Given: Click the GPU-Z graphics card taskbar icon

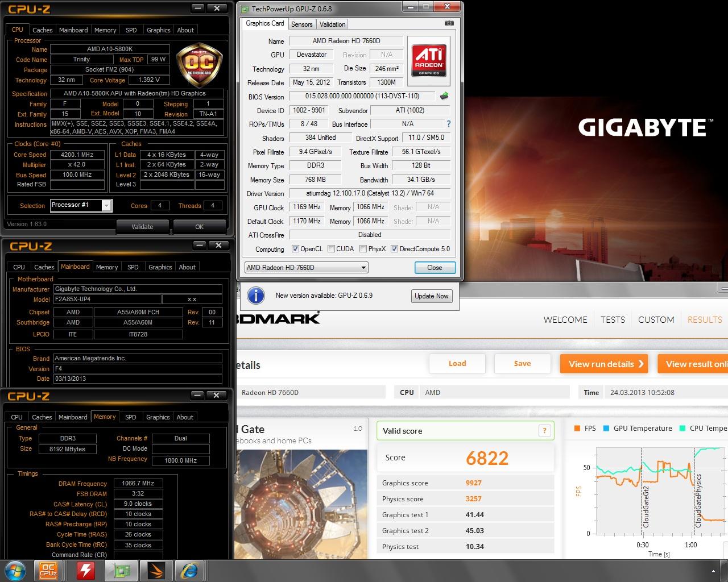Looking at the screenshot, I should [x=122, y=570].
